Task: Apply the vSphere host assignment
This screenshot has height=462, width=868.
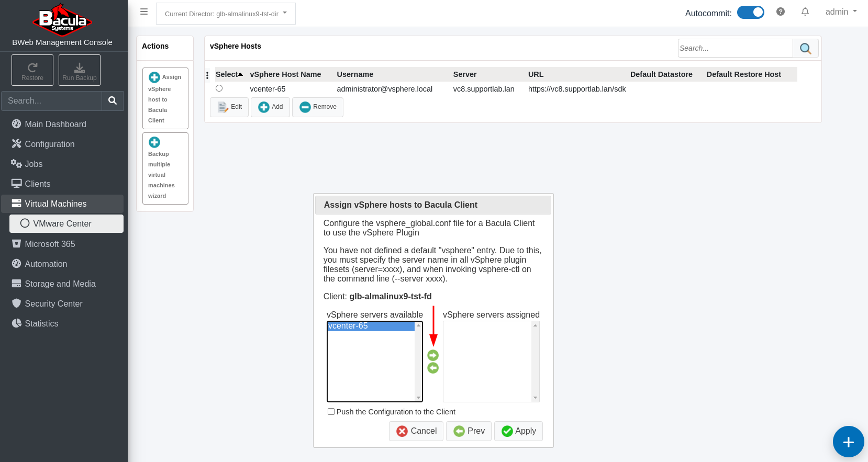Action: (519, 431)
